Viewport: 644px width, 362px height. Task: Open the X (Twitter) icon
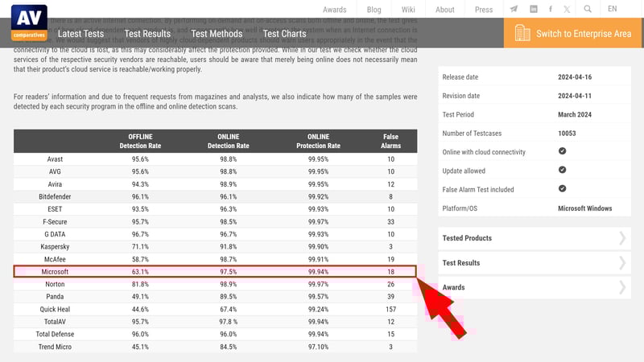click(568, 9)
